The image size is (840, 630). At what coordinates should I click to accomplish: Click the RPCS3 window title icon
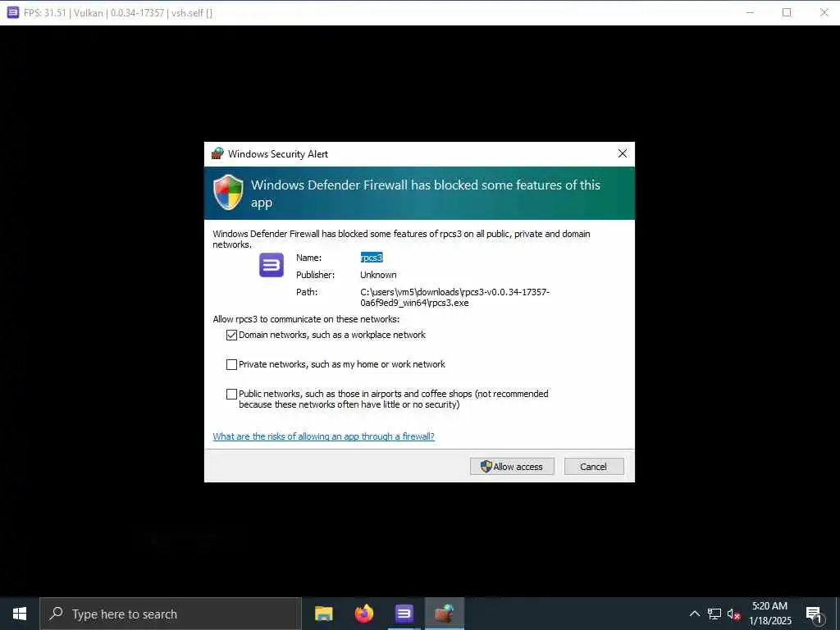click(x=13, y=12)
